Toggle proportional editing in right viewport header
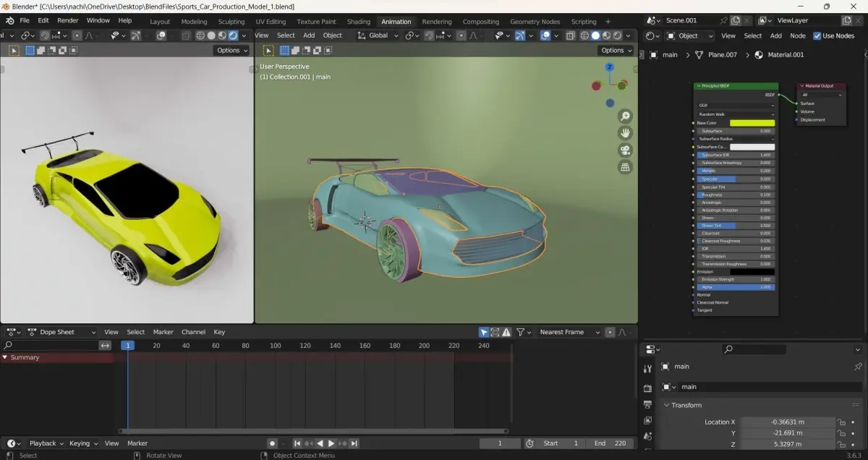The height and width of the screenshot is (460, 868). click(x=461, y=35)
